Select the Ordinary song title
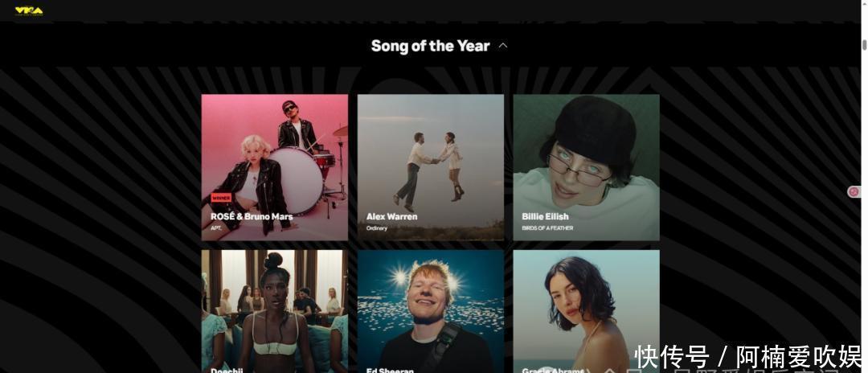Screen dimensions: 868x373 pyautogui.click(x=377, y=228)
